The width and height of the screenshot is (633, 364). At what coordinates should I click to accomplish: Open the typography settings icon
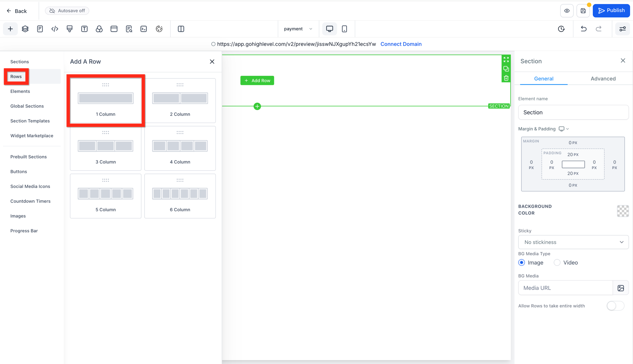tap(84, 29)
